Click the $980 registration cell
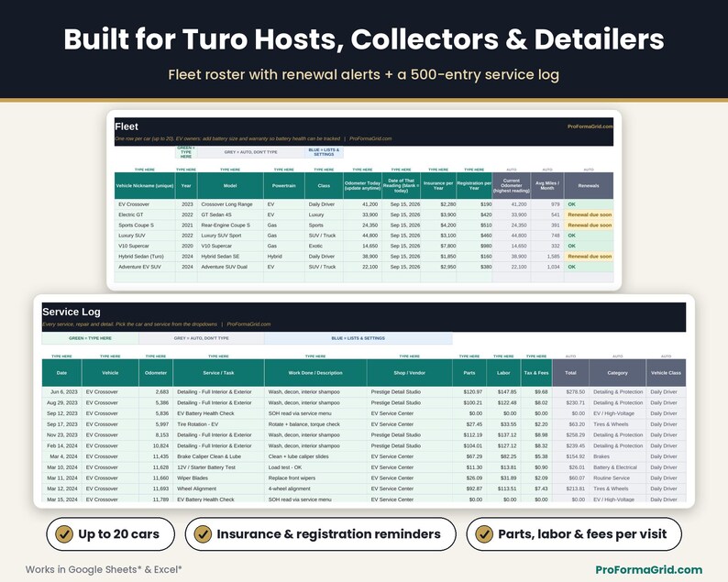Screen dimensions: 728x582 tap(474, 246)
